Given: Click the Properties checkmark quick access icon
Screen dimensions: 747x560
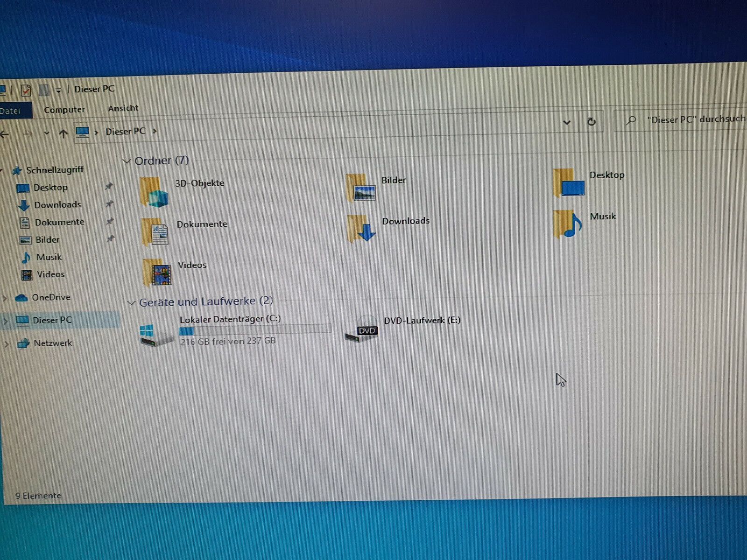Looking at the screenshot, I should pos(26,90).
